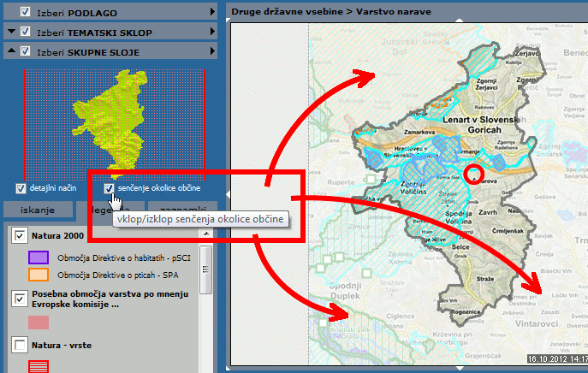Click the red circle marker on map

pyautogui.click(x=473, y=175)
